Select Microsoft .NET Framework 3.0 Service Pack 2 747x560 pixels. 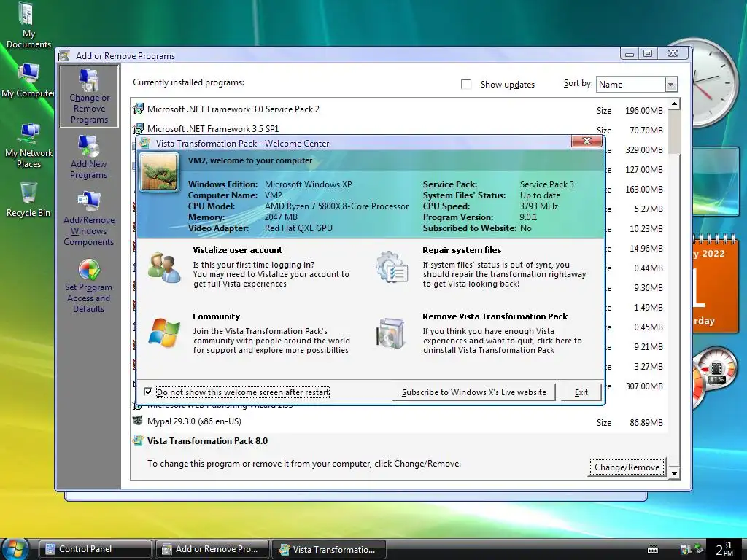tap(399, 109)
